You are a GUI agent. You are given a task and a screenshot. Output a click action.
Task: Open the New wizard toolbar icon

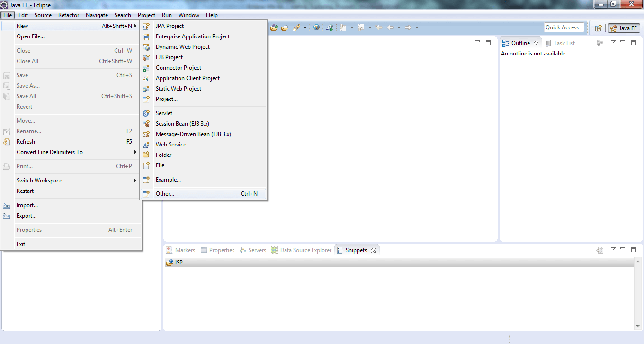274,27
